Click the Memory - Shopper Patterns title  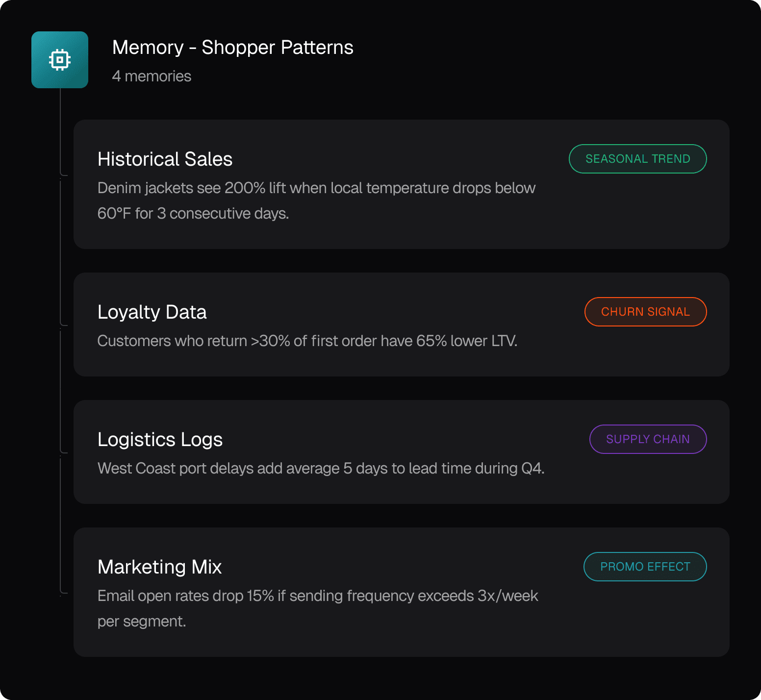(232, 48)
